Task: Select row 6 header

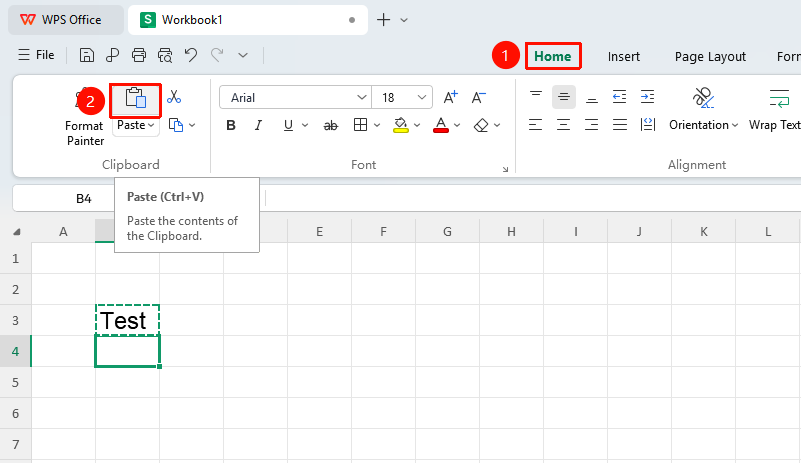Action: point(15,413)
